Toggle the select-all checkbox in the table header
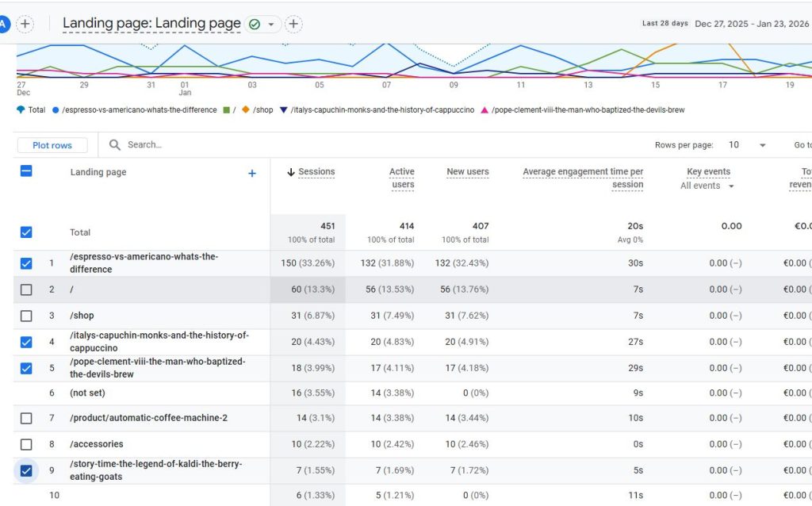This screenshot has width=812, height=506. [26, 171]
